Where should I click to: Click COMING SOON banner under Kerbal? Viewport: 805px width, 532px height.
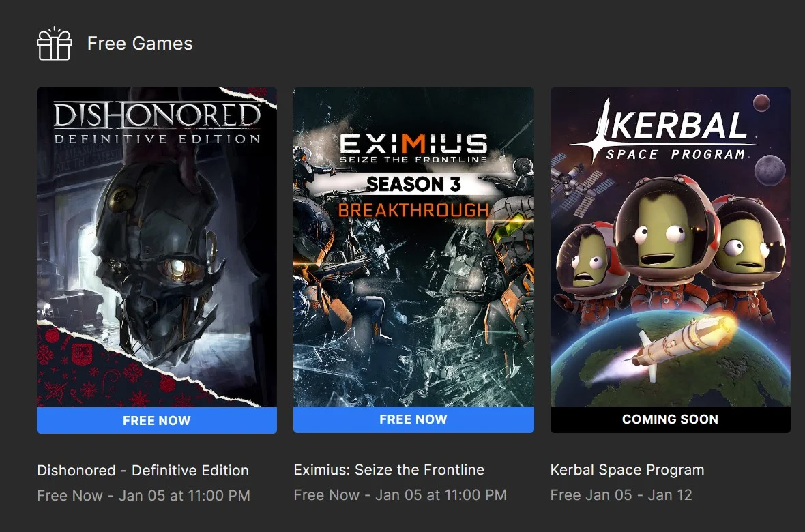coord(670,419)
